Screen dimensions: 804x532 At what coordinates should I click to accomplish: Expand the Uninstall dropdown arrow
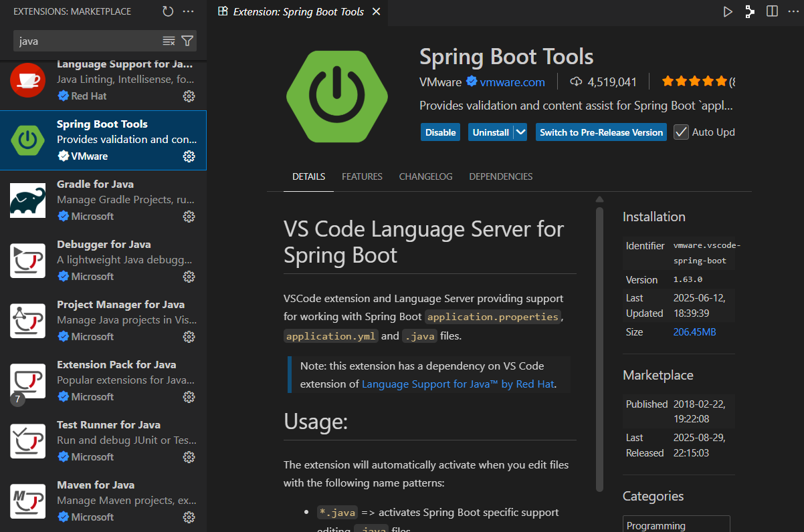click(520, 132)
